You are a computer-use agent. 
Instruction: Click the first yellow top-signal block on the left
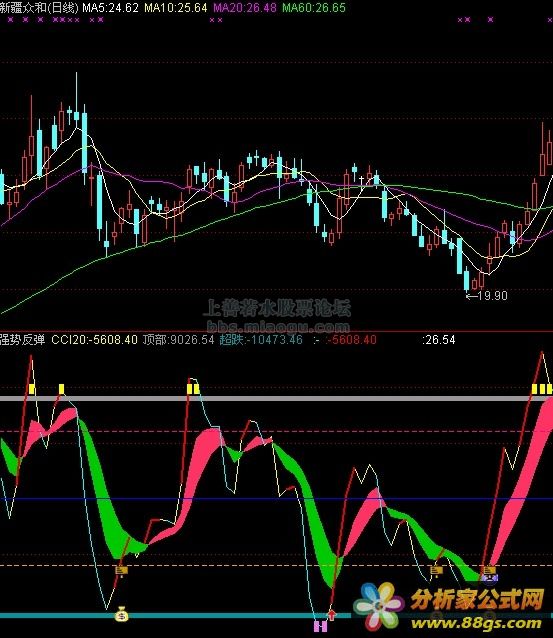[32, 389]
